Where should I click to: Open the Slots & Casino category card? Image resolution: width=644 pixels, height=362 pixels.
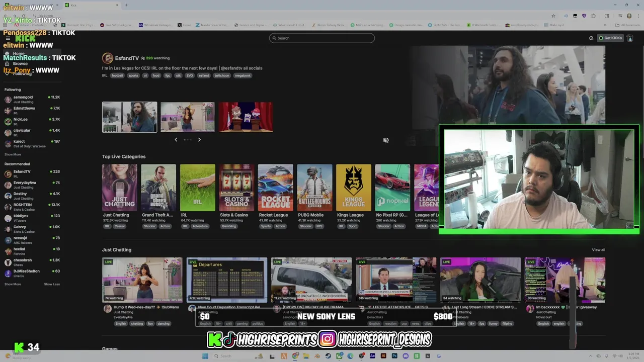[x=236, y=188]
